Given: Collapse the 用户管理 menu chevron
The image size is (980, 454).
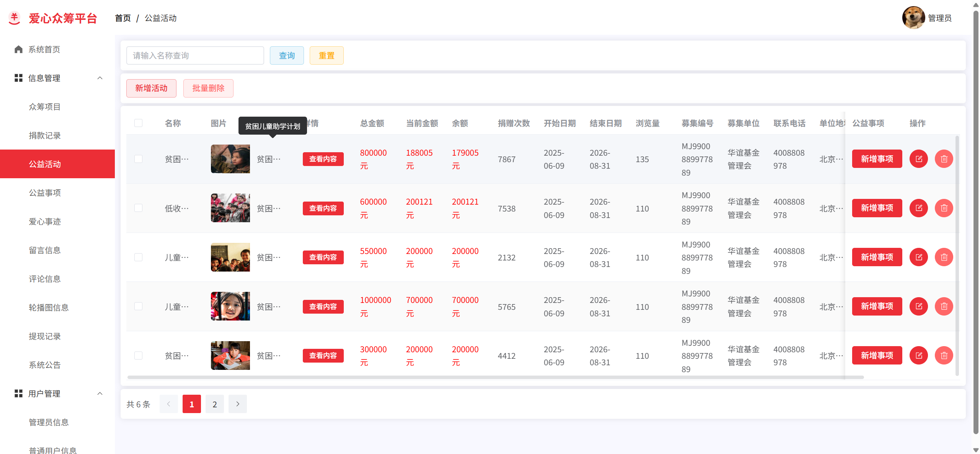Looking at the screenshot, I should [100, 394].
